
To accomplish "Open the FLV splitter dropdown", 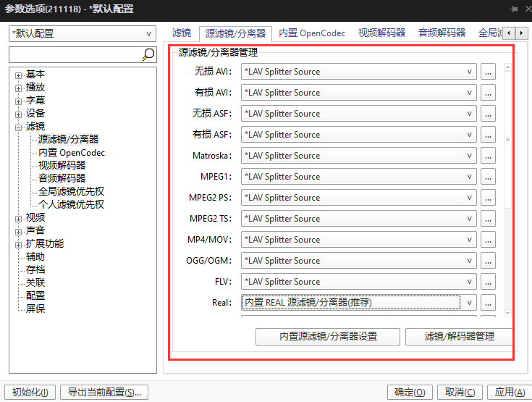I will (358, 282).
